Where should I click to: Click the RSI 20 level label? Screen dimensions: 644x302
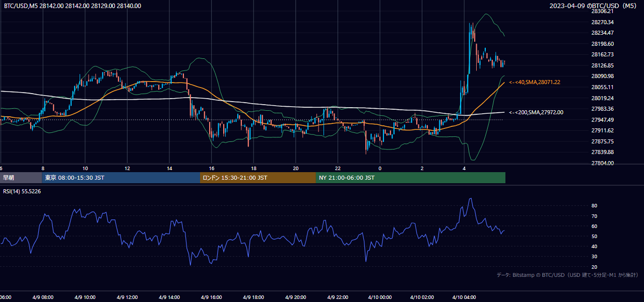coord(594,267)
